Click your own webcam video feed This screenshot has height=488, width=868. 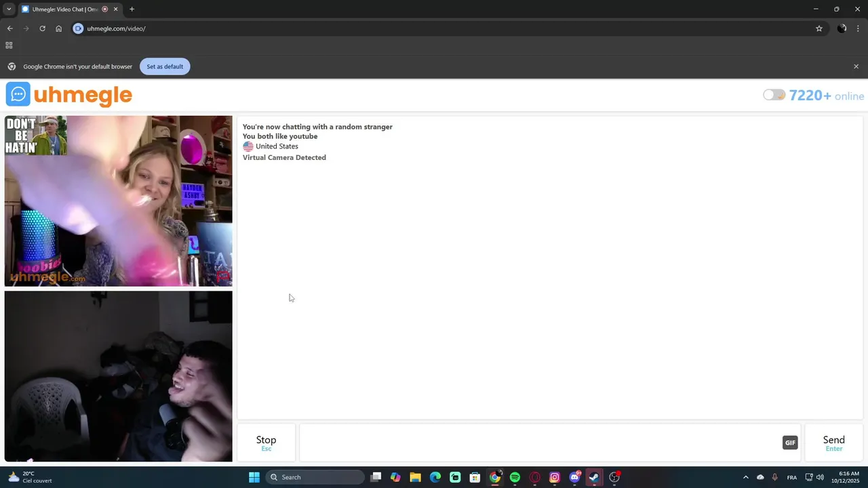coord(119,376)
